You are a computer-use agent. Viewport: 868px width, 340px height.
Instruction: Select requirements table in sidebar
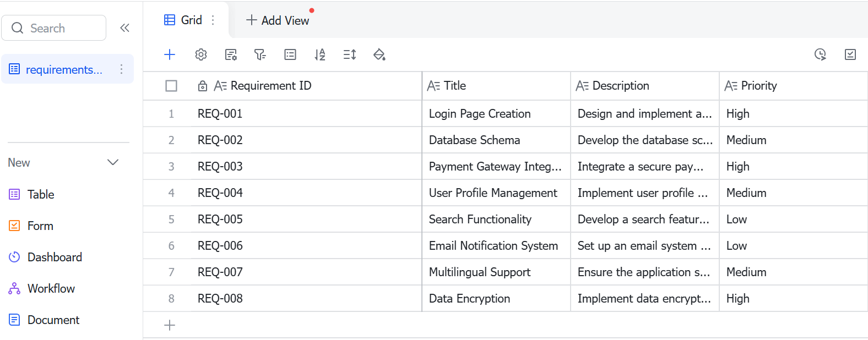point(68,69)
